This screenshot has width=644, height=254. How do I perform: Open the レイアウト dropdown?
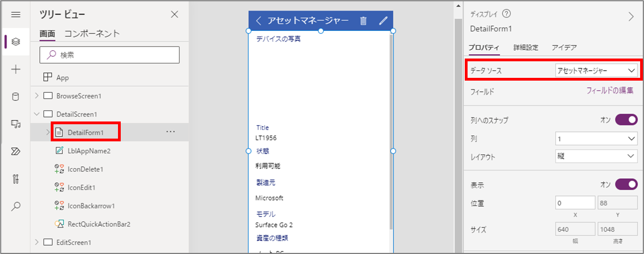[x=596, y=157]
